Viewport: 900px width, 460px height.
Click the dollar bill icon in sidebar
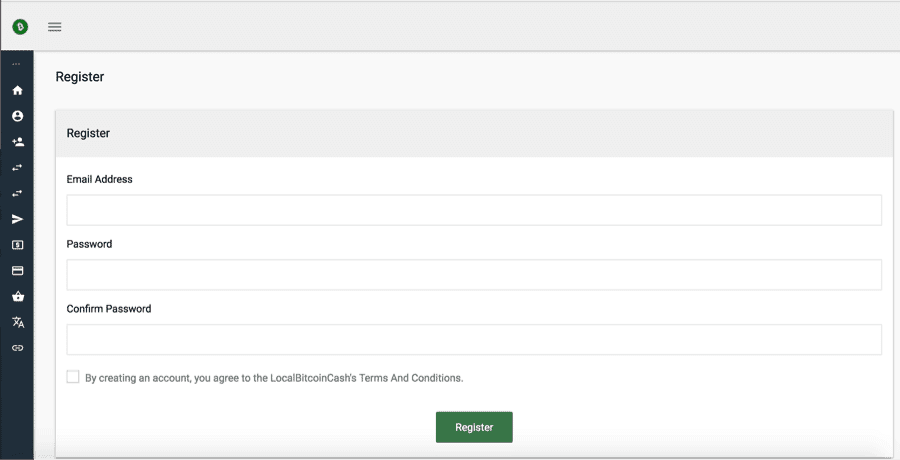(17, 245)
